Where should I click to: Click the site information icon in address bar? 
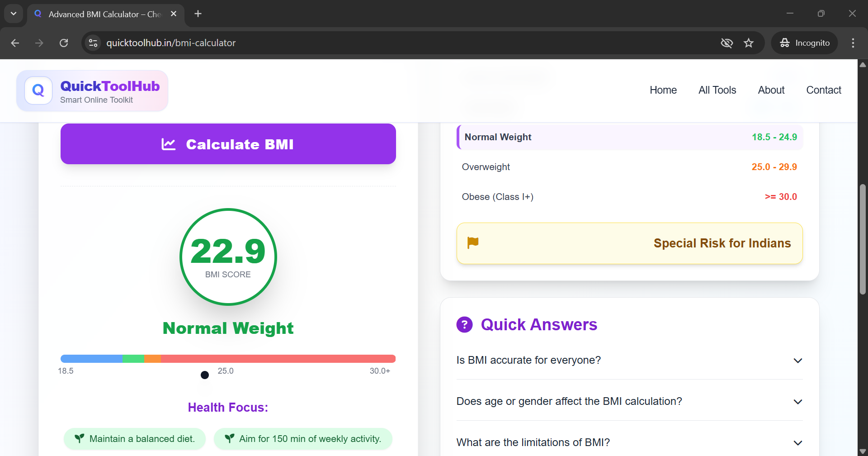coord(93,43)
